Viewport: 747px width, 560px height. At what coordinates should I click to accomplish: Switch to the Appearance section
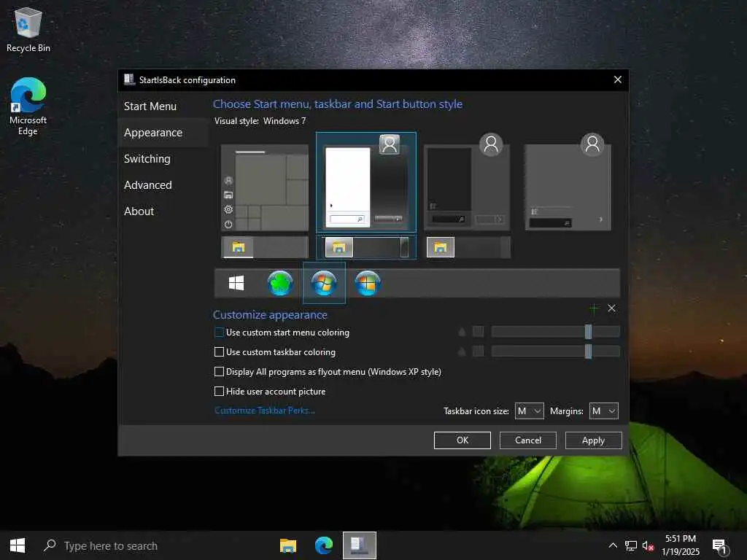tap(153, 133)
